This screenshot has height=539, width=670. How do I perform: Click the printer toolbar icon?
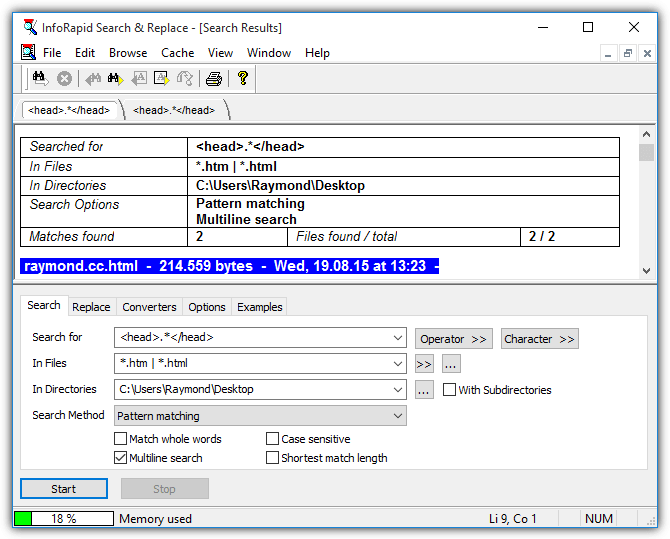214,79
